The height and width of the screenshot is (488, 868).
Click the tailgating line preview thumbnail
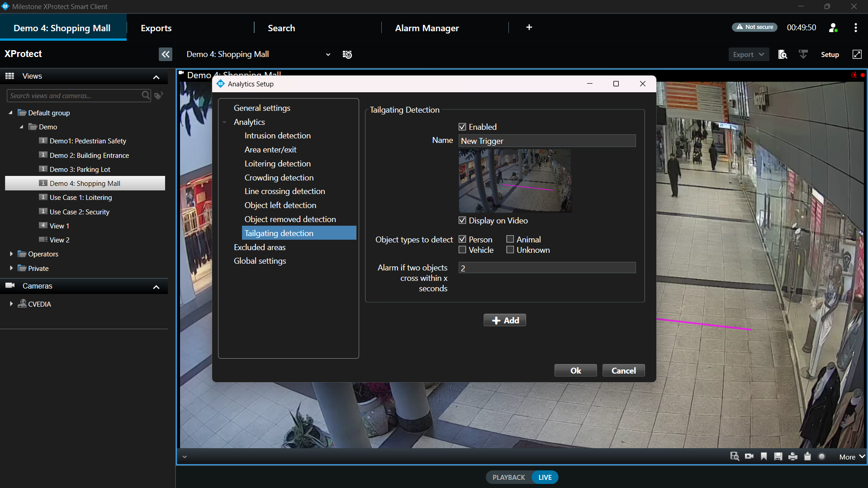[x=515, y=181]
